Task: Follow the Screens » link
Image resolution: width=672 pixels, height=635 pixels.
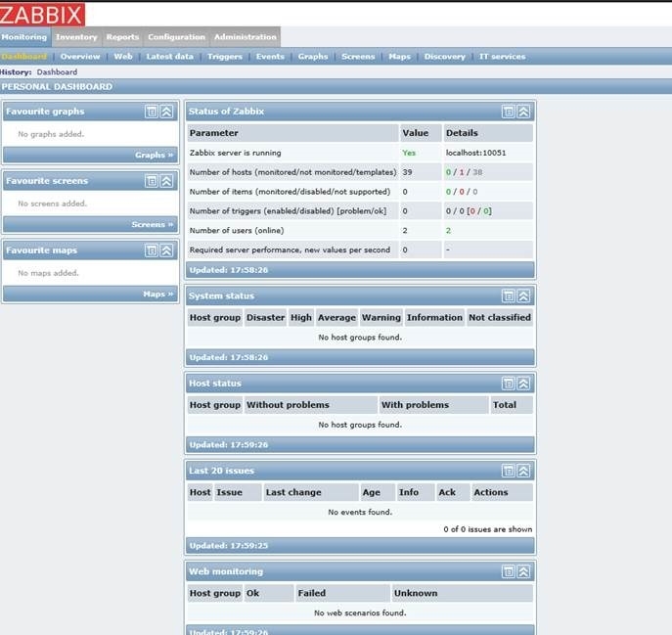Action: [153, 224]
